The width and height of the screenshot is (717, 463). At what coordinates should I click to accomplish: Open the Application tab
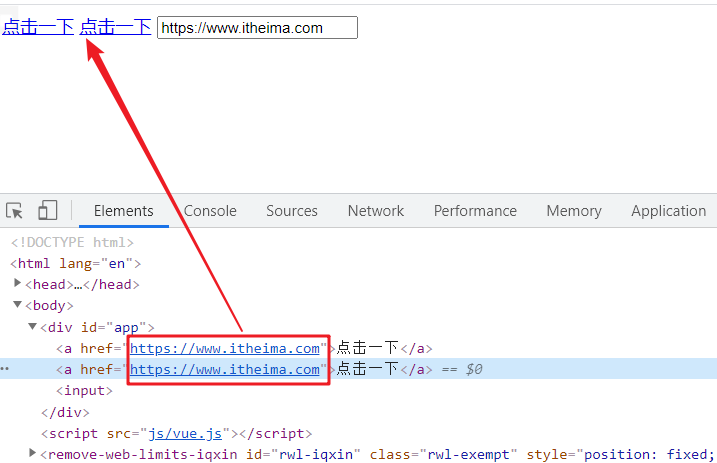point(668,211)
